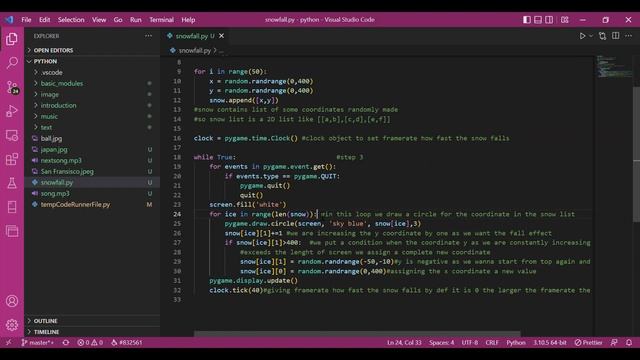
Task: Click the #832561 color status item
Action: pos(127,342)
